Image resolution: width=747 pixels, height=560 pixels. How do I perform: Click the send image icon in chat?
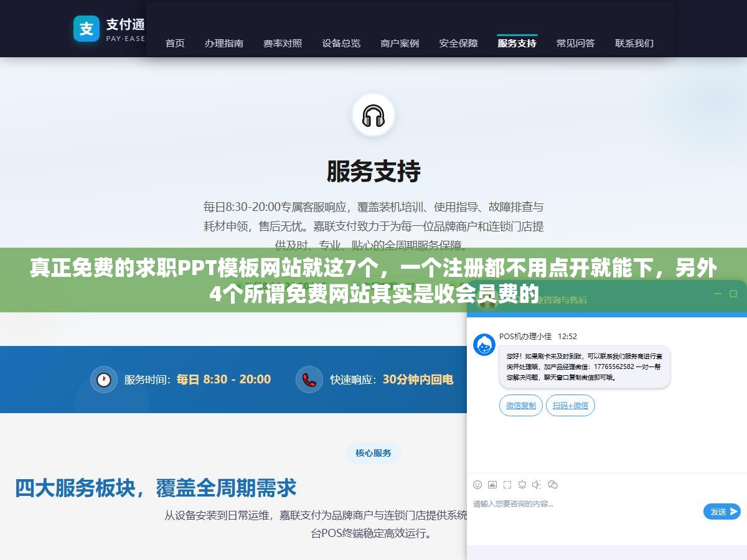492,485
